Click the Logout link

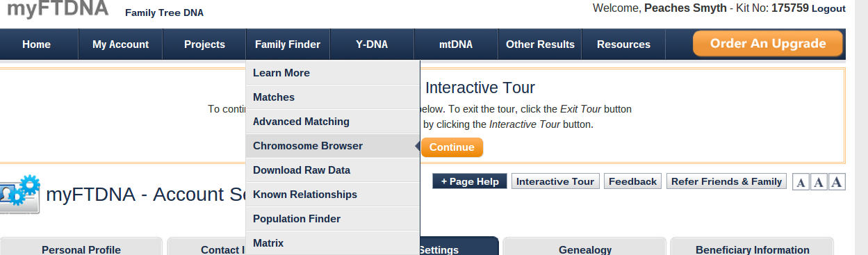point(828,9)
